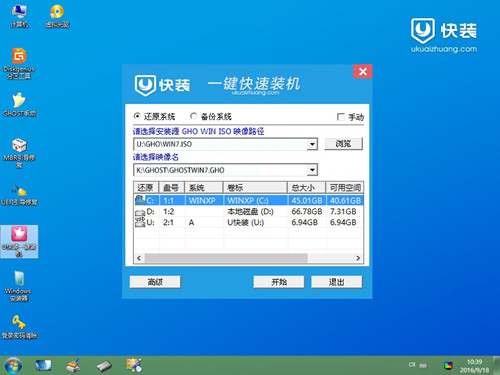Click the available space column header

pos(345,188)
